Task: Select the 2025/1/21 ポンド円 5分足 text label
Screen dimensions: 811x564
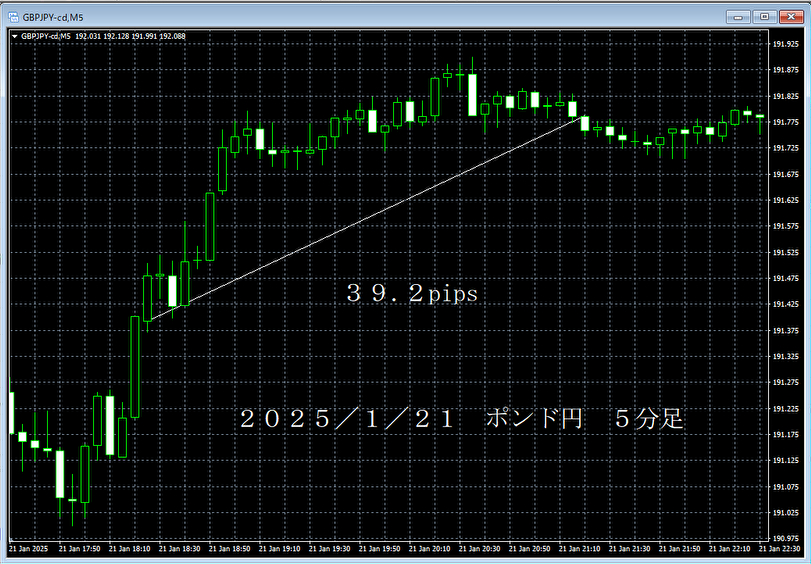Action: [461, 419]
